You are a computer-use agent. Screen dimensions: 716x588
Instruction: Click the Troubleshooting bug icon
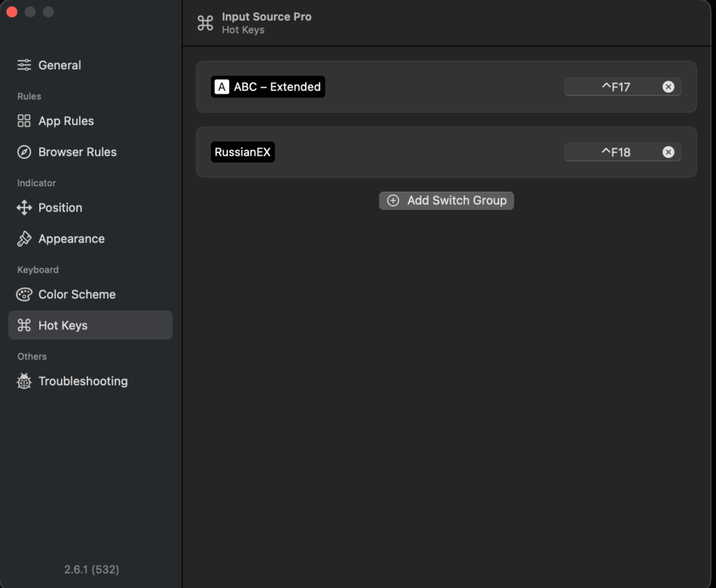click(24, 381)
